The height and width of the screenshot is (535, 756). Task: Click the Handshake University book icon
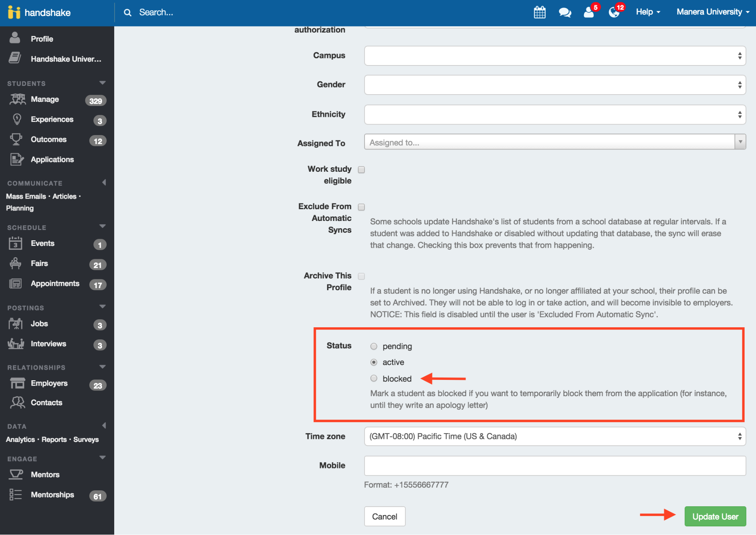pyautogui.click(x=15, y=58)
